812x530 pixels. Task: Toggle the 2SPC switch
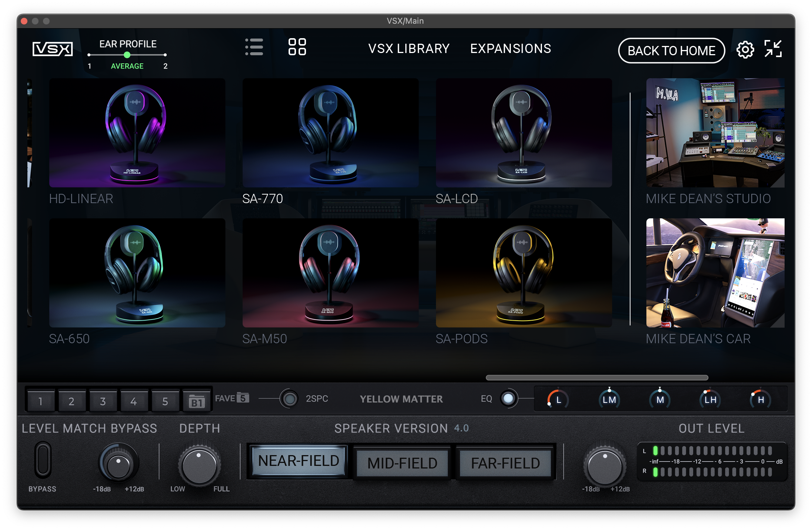(289, 399)
